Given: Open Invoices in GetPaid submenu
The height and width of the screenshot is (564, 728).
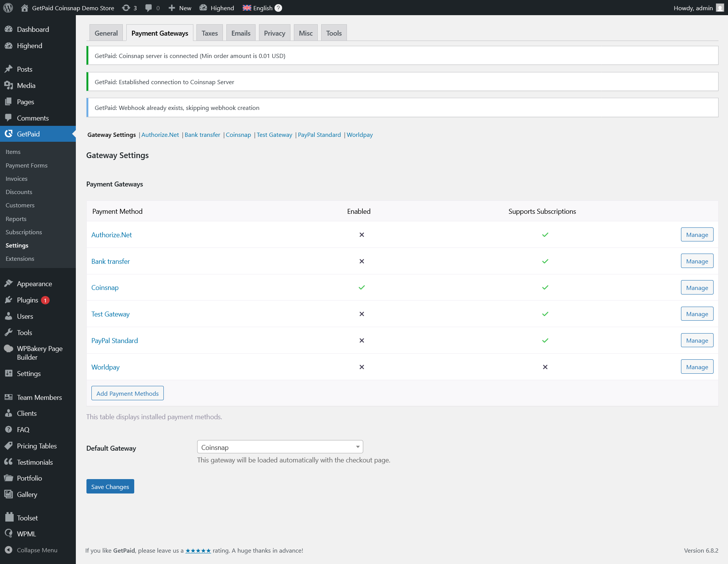Looking at the screenshot, I should (x=17, y=179).
